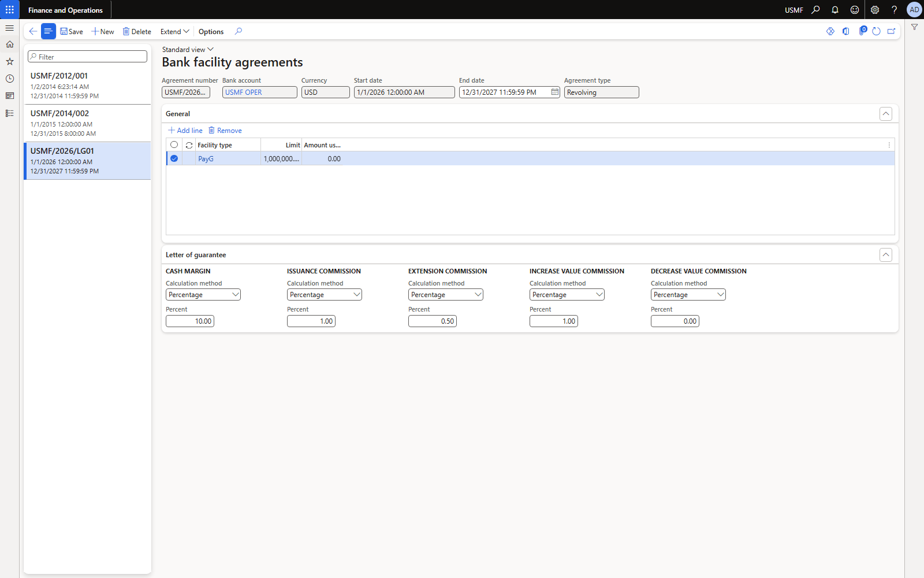Open Standard view dropdown
The image size is (924, 578).
pyautogui.click(x=188, y=50)
